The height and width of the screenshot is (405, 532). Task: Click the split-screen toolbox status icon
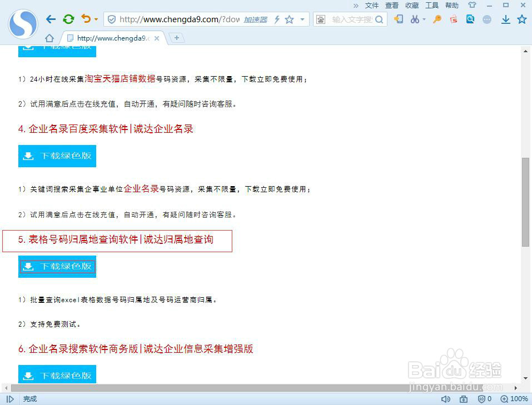(x=464, y=399)
